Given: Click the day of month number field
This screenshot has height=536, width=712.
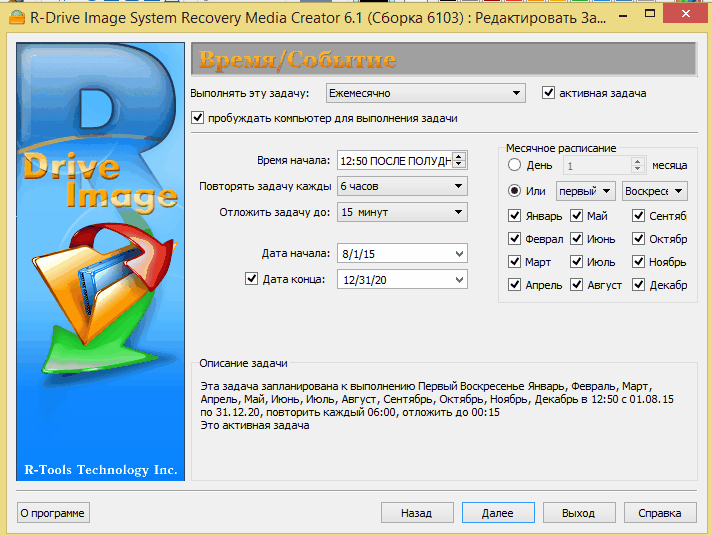Looking at the screenshot, I should tap(597, 165).
